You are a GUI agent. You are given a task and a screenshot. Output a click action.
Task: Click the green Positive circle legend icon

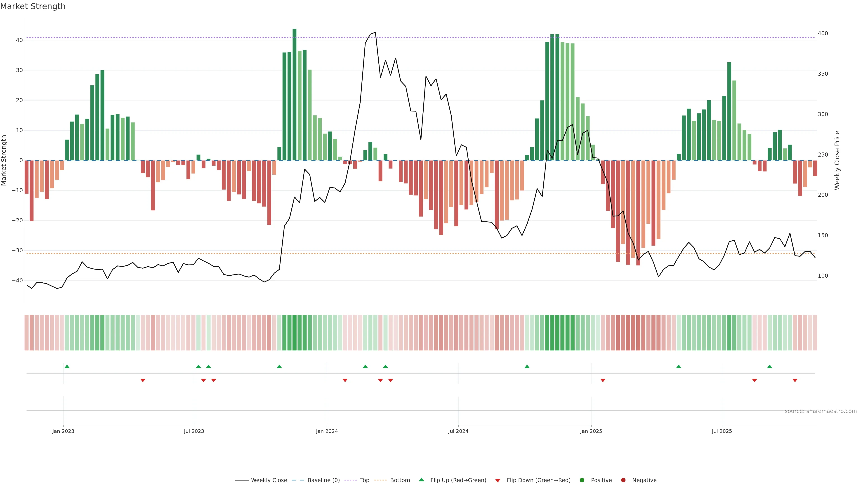coord(582,480)
